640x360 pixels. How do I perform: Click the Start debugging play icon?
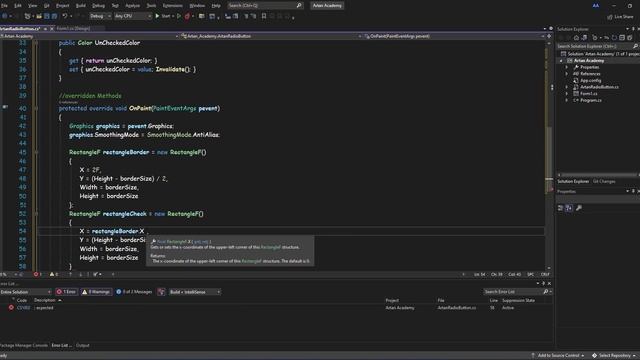pyautogui.click(x=157, y=16)
